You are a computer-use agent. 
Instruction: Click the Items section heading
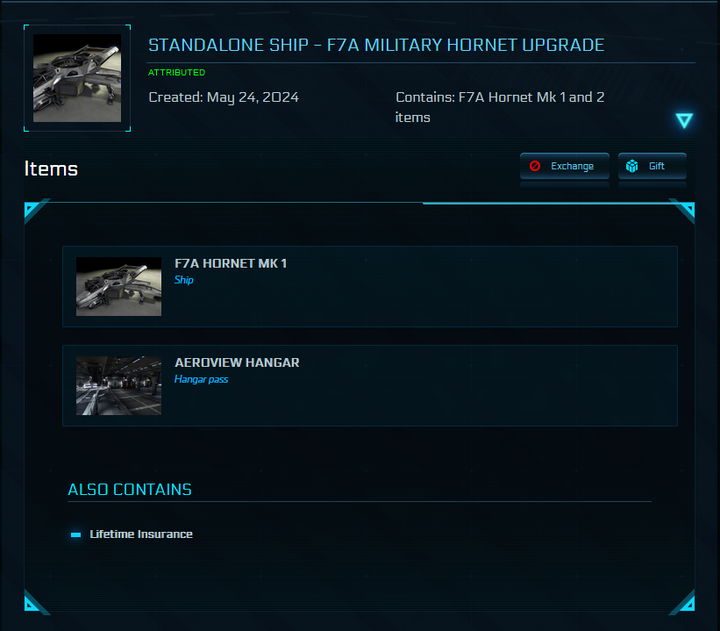click(51, 169)
